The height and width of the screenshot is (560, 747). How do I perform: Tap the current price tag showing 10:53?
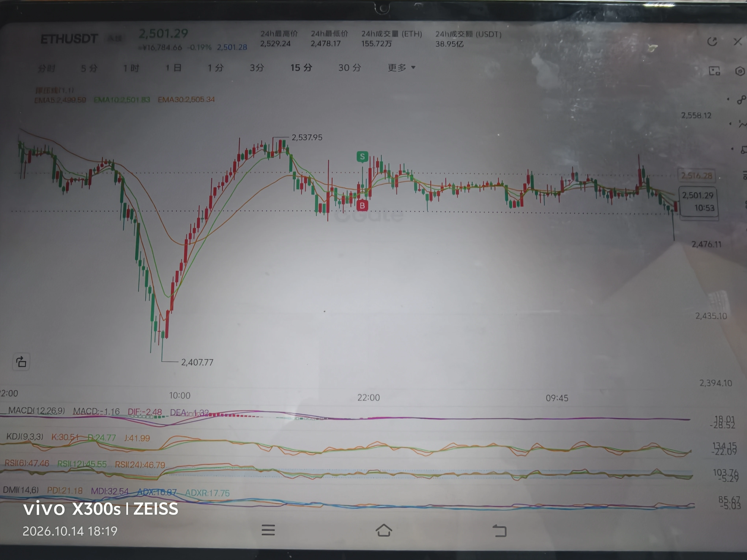point(698,201)
